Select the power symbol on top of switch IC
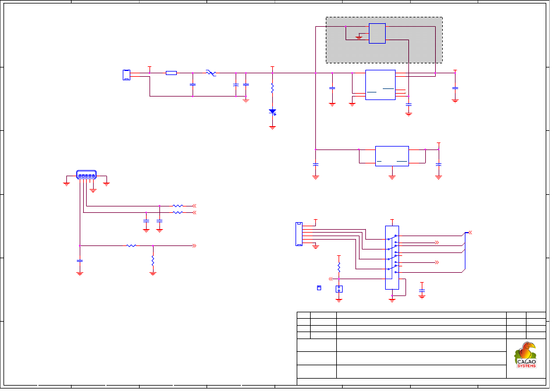The image size is (555, 392). (392, 222)
